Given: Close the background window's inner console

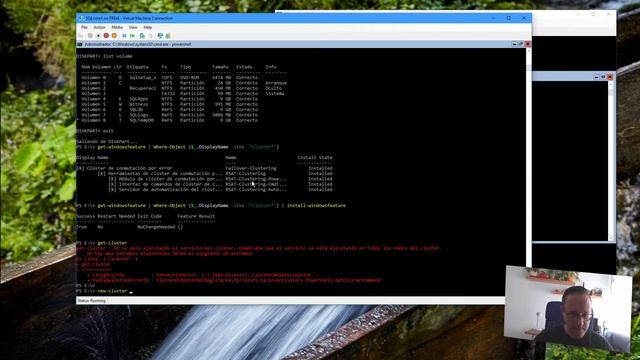Looking at the screenshot, I should (x=610, y=77).
